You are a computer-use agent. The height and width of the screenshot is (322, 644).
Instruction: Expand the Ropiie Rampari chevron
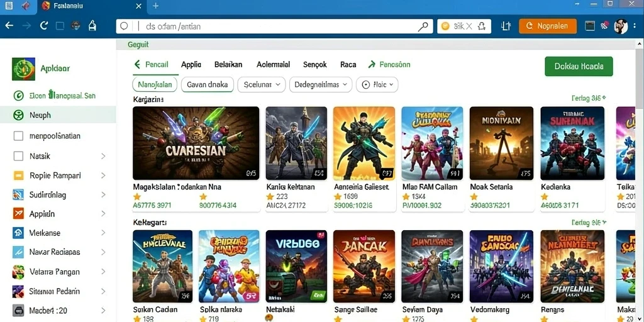[x=103, y=176]
